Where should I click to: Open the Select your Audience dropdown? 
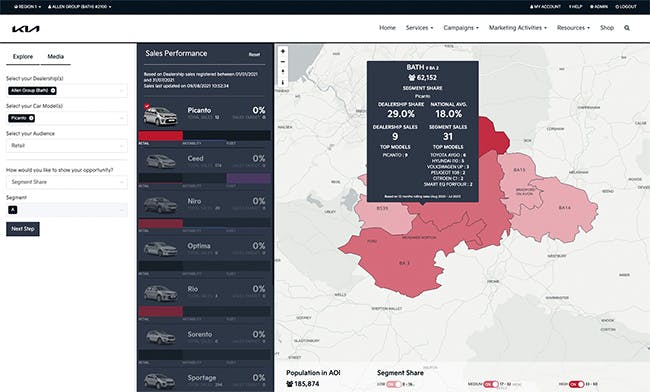tap(67, 145)
